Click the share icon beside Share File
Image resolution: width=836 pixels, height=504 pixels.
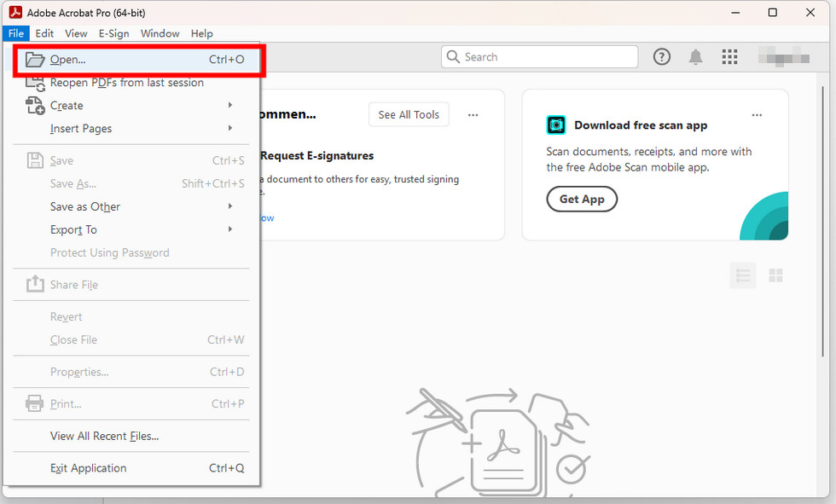click(35, 284)
